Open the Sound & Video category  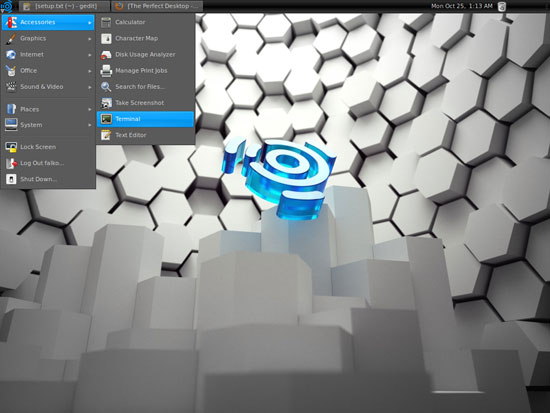(x=48, y=87)
